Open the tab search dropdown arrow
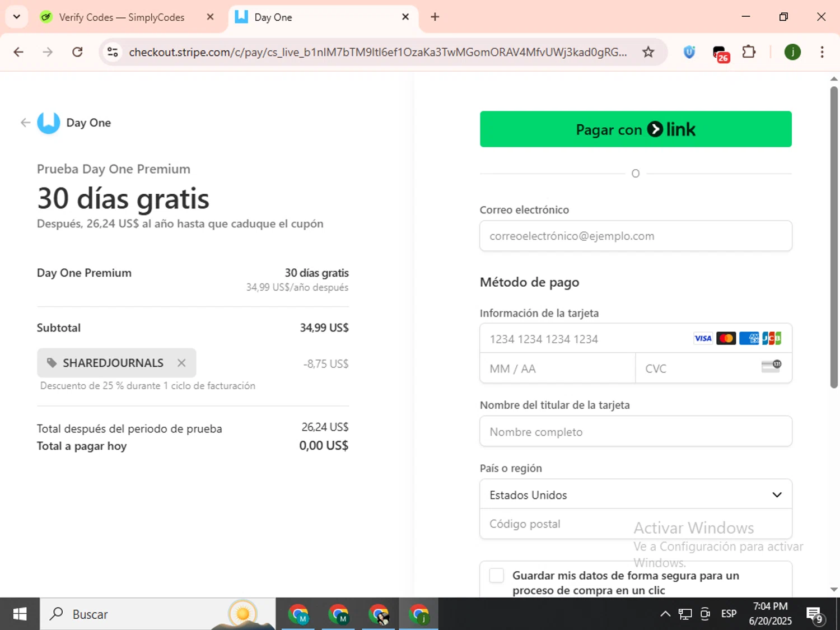This screenshot has width=840, height=630. (x=17, y=17)
